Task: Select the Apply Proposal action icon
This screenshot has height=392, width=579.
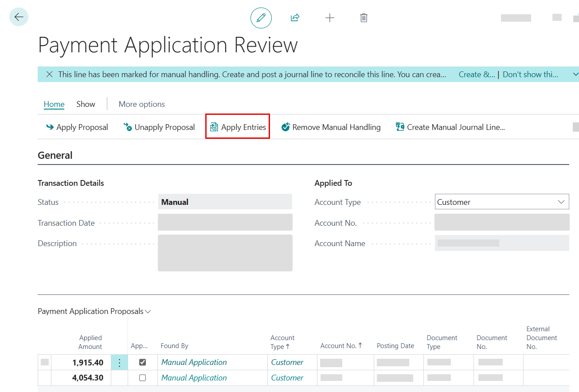Action: point(49,127)
